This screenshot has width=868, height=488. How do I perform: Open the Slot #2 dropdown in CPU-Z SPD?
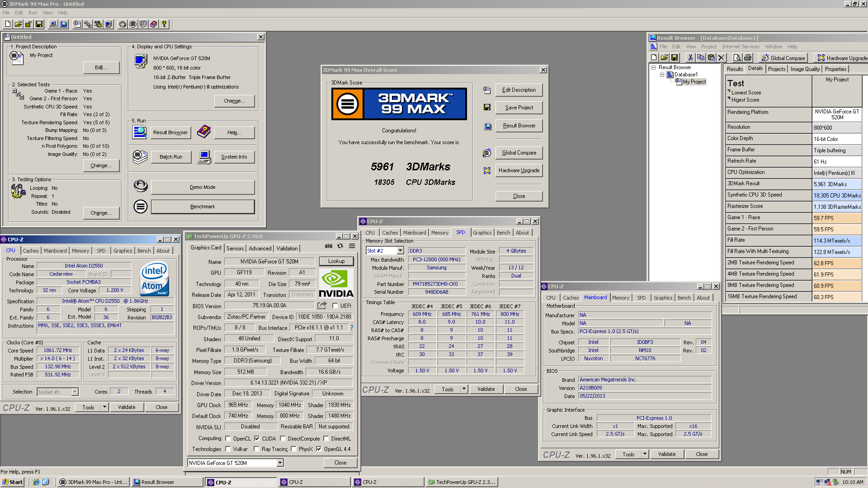tap(400, 251)
